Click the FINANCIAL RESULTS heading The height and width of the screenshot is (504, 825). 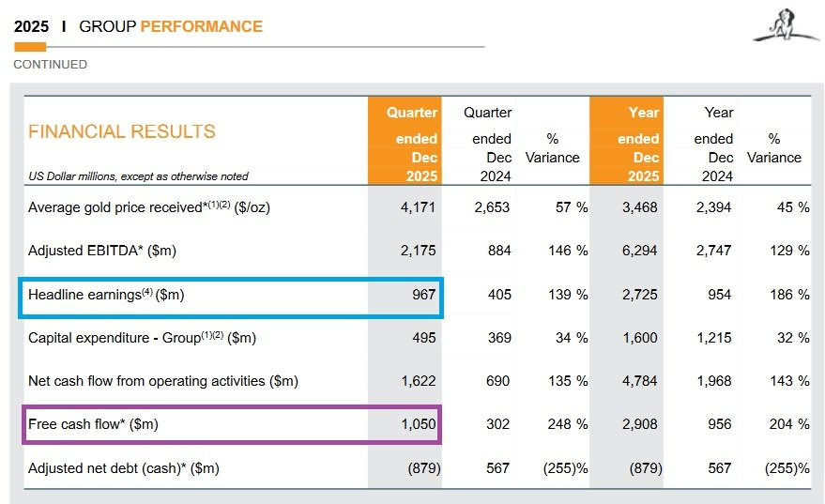(122, 131)
